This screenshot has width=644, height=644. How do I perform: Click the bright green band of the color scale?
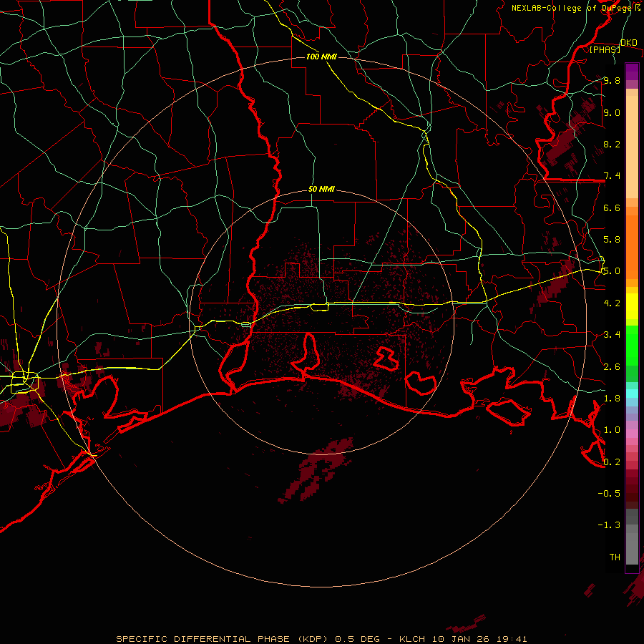click(x=632, y=346)
